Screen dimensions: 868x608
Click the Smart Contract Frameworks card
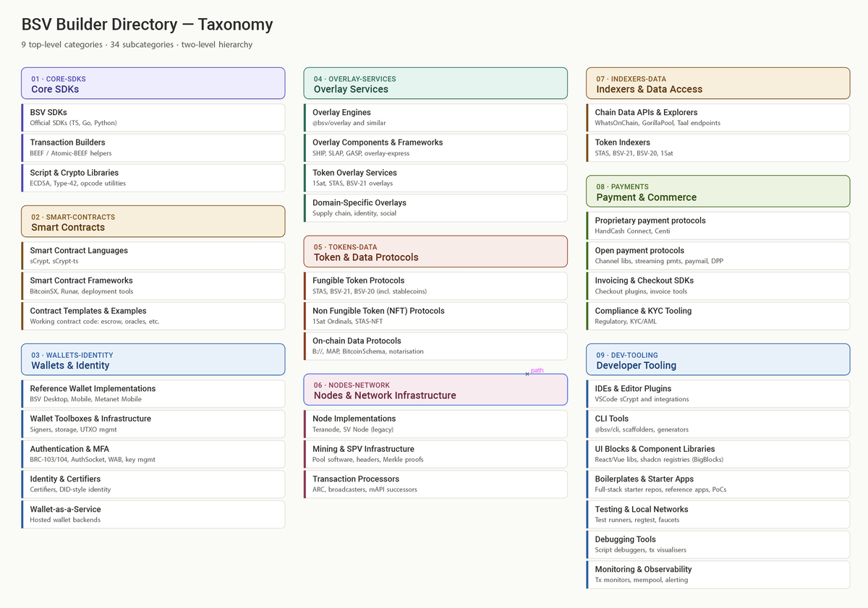153,286
